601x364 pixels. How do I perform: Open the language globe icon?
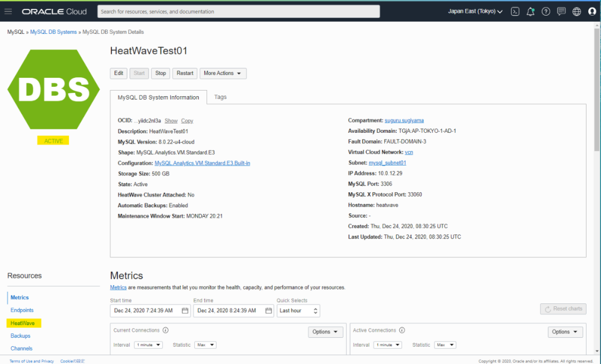(x=577, y=12)
